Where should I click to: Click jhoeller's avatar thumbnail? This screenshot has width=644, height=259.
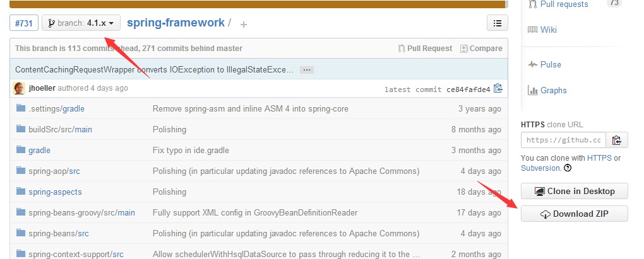click(x=19, y=88)
